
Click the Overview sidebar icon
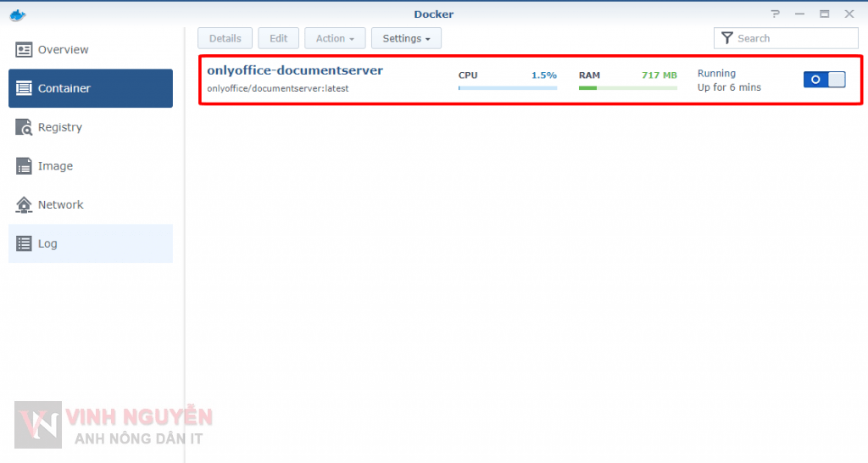click(24, 50)
